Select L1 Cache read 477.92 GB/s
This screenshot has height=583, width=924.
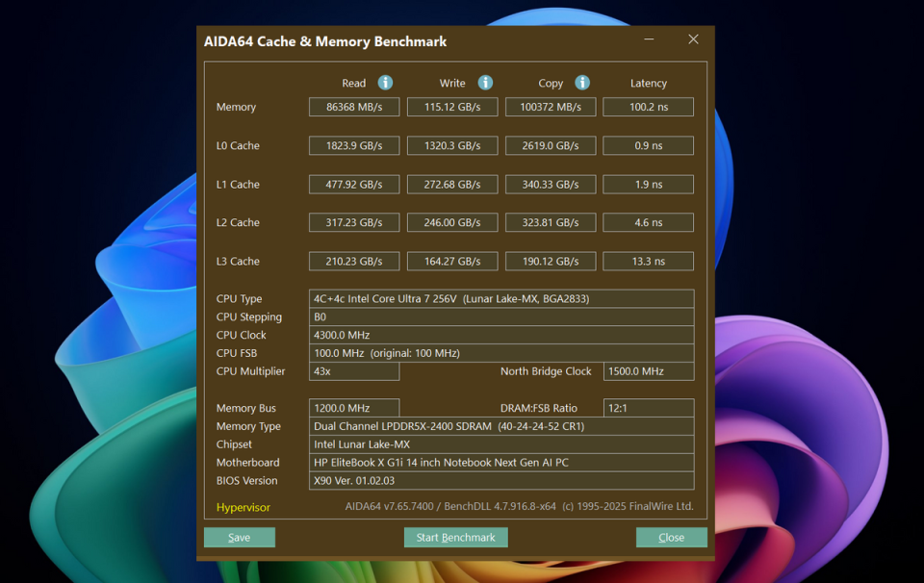point(354,185)
